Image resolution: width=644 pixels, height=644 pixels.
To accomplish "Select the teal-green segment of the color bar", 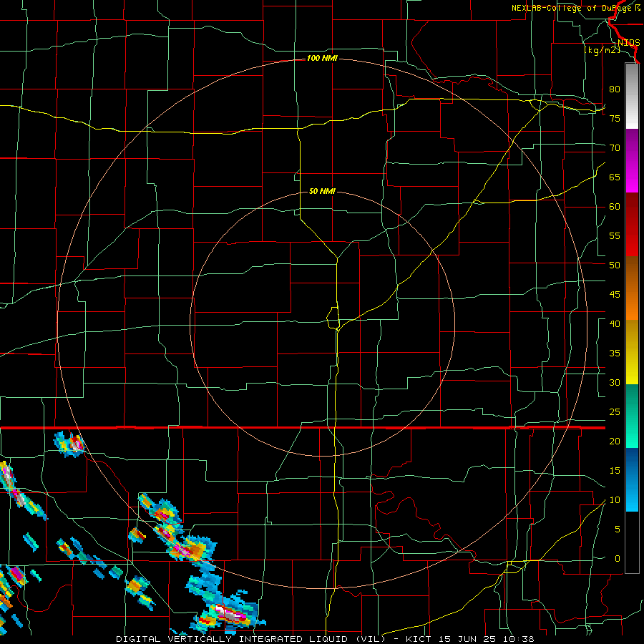I will click(632, 416).
